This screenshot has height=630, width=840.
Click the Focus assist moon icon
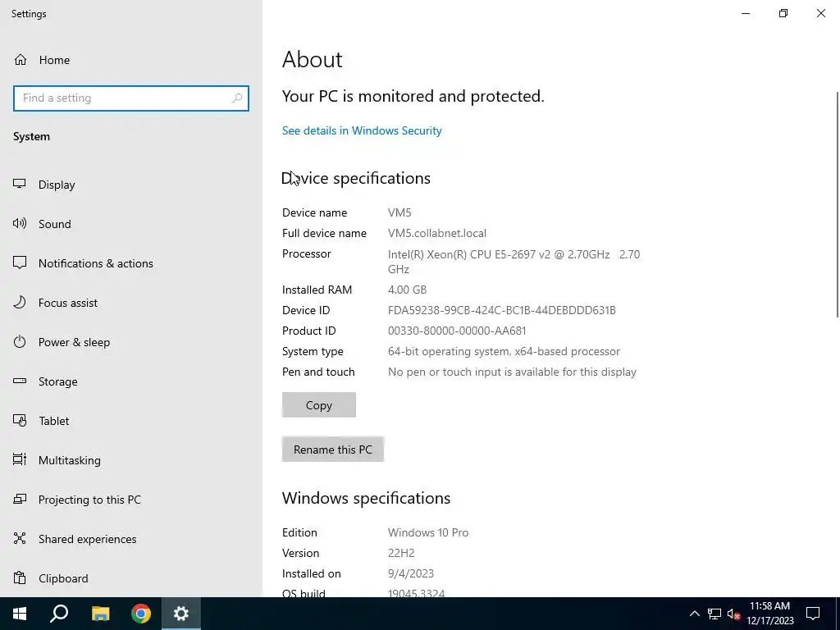pos(20,302)
